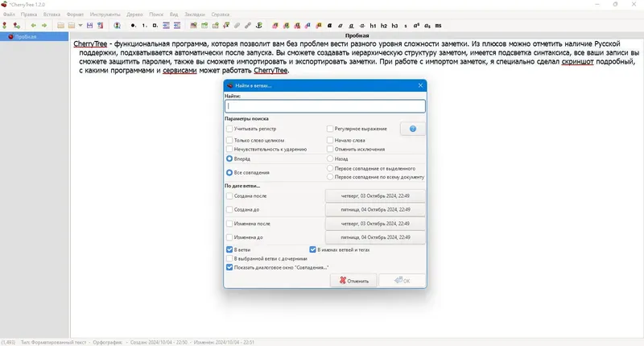Enable 'Нечувствительность к ударению' checkbox
Image resolution: width=644 pixels, height=346 pixels.
(x=229, y=150)
